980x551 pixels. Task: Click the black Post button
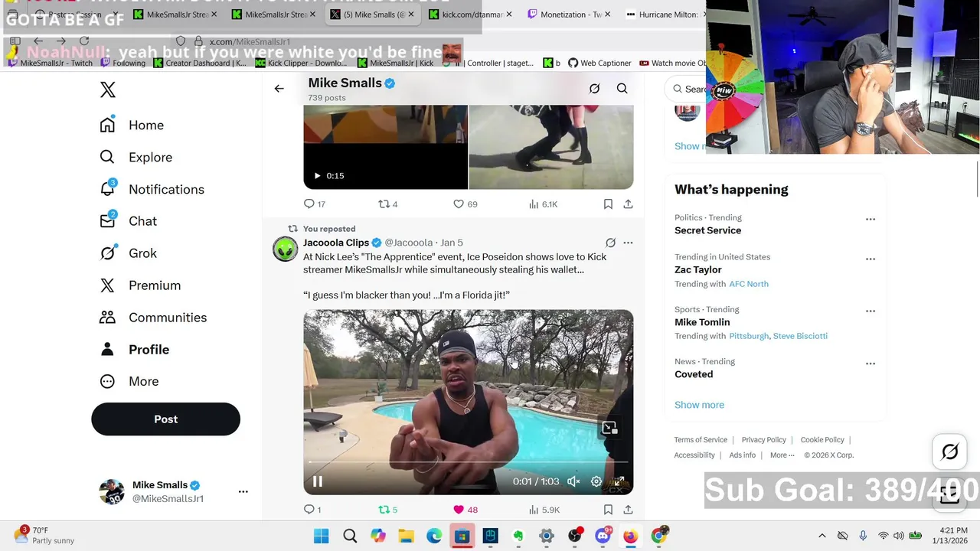165,419
